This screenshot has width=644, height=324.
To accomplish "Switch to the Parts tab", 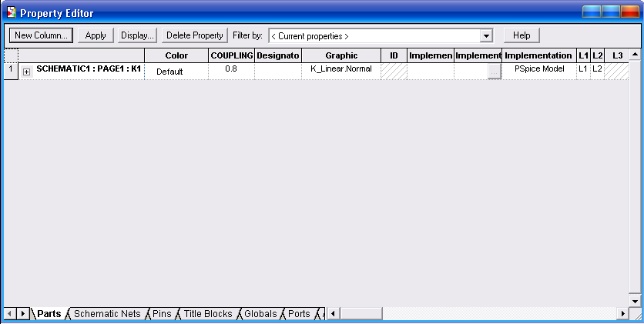I will pos(49,314).
